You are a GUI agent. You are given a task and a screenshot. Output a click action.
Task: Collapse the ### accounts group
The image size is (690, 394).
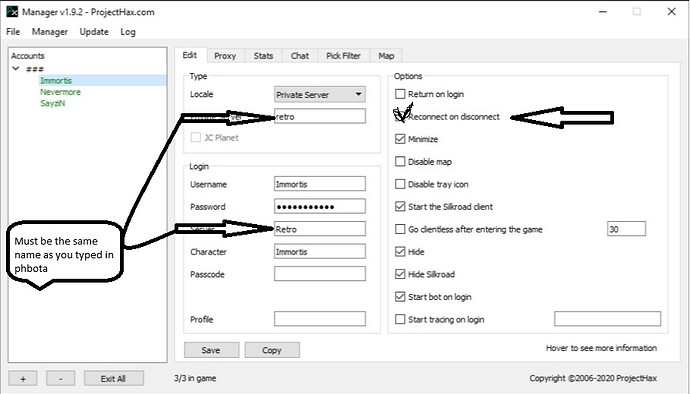[16, 69]
